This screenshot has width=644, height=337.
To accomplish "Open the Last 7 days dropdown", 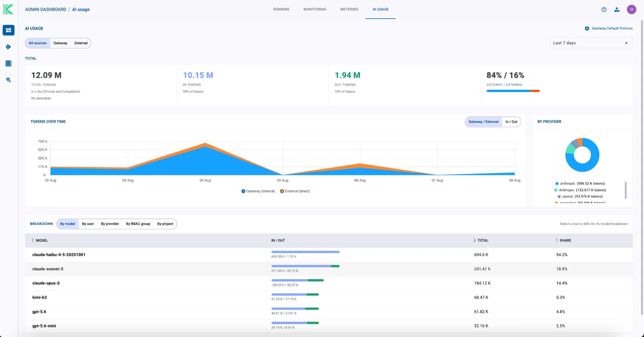I will pos(591,43).
